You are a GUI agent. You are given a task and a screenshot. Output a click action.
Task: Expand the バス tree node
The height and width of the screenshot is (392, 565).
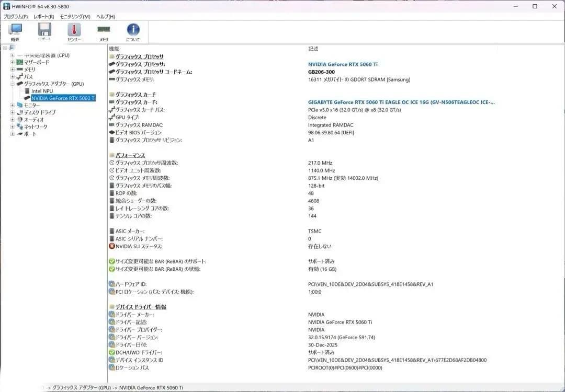click(12, 77)
